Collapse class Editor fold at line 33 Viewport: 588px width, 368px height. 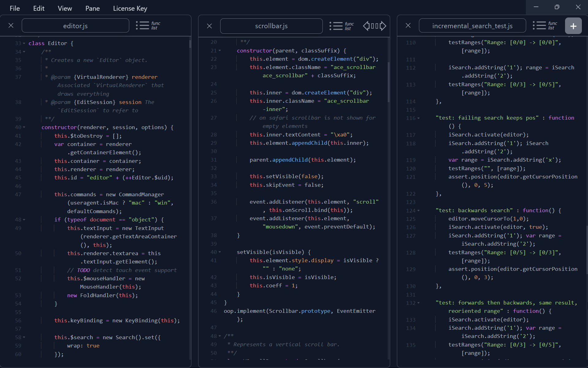coord(24,44)
